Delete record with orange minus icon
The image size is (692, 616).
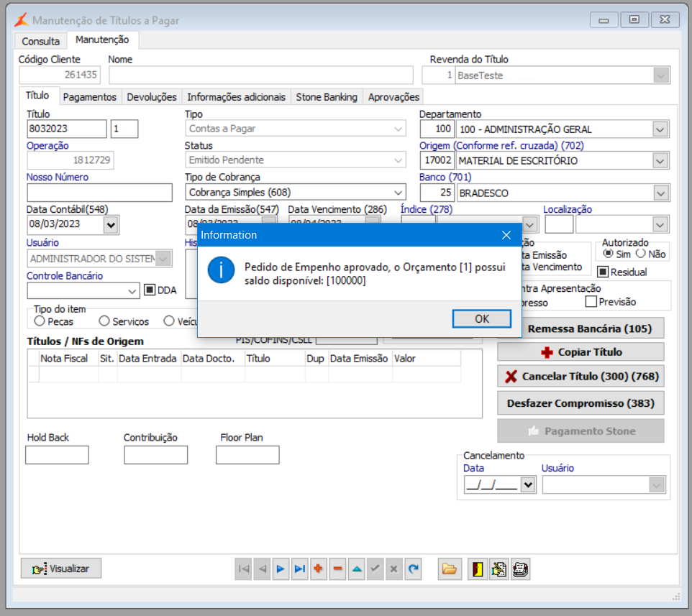click(x=337, y=569)
